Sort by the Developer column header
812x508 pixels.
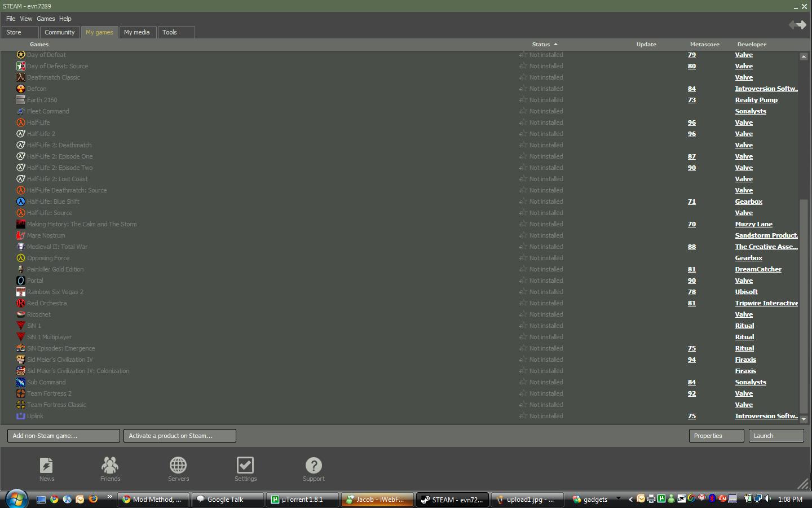(x=752, y=44)
